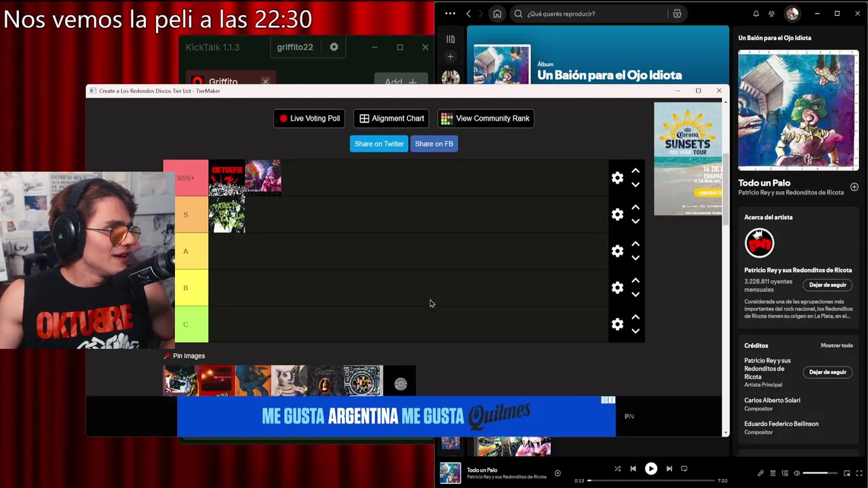Mute Spotify volume speaker icon
The height and width of the screenshot is (488, 868).
(x=797, y=473)
